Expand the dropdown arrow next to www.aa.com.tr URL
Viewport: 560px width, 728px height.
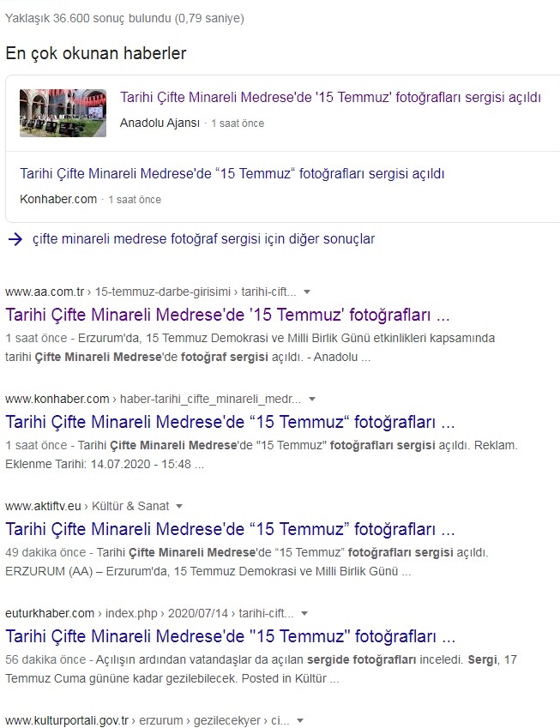306,292
